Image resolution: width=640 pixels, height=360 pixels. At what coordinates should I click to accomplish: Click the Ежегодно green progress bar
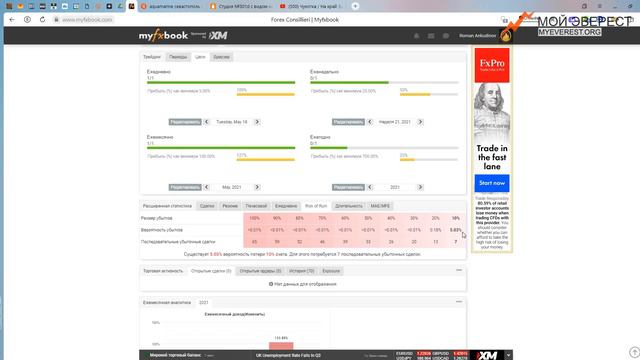tap(329, 148)
